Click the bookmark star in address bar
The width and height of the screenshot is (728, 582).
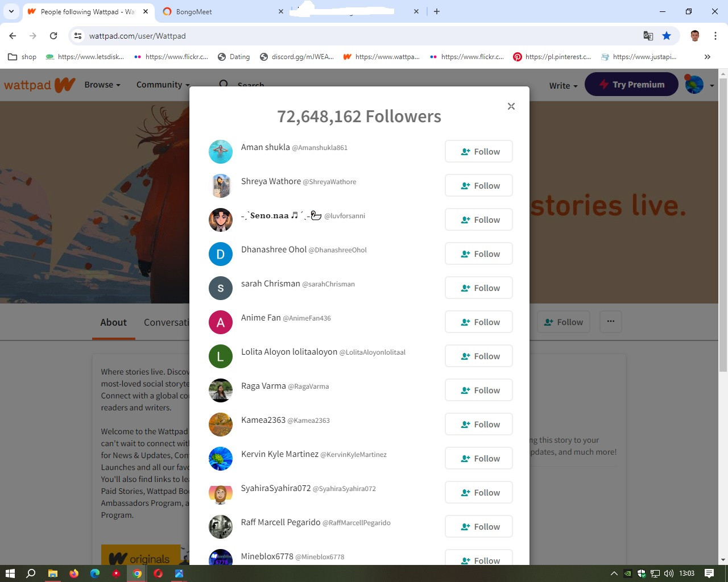[667, 36]
